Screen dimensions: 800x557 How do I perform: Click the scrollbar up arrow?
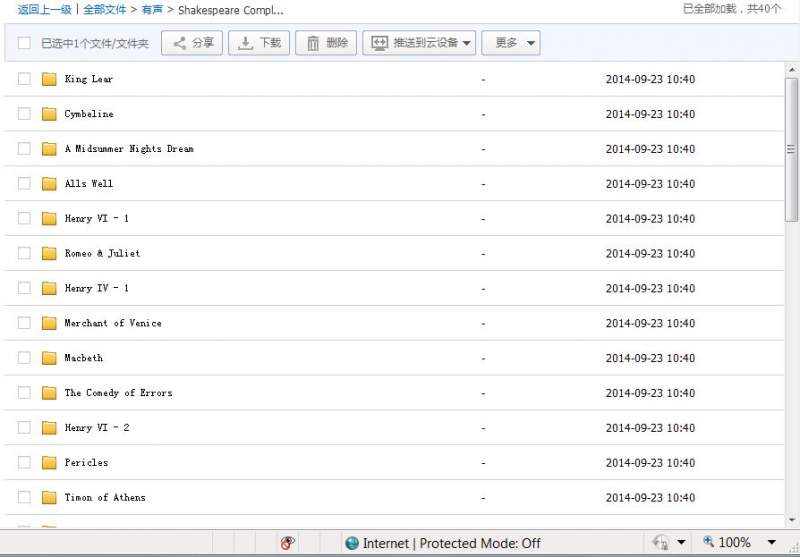pos(792,69)
